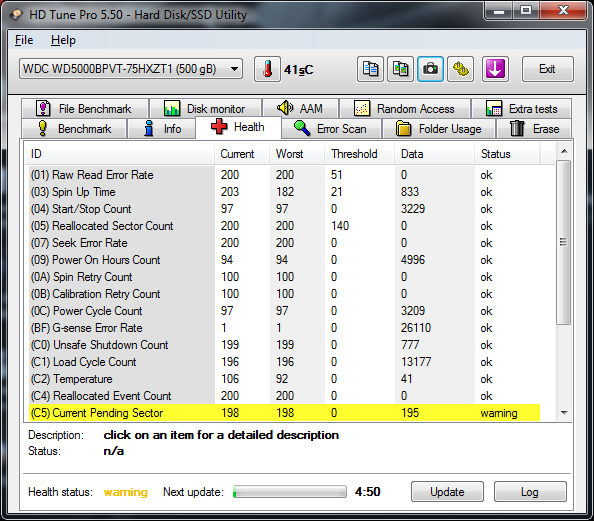594x521 pixels.
Task: Expand the WDC WD5000BPVT drive dropdown
Action: 131,69
